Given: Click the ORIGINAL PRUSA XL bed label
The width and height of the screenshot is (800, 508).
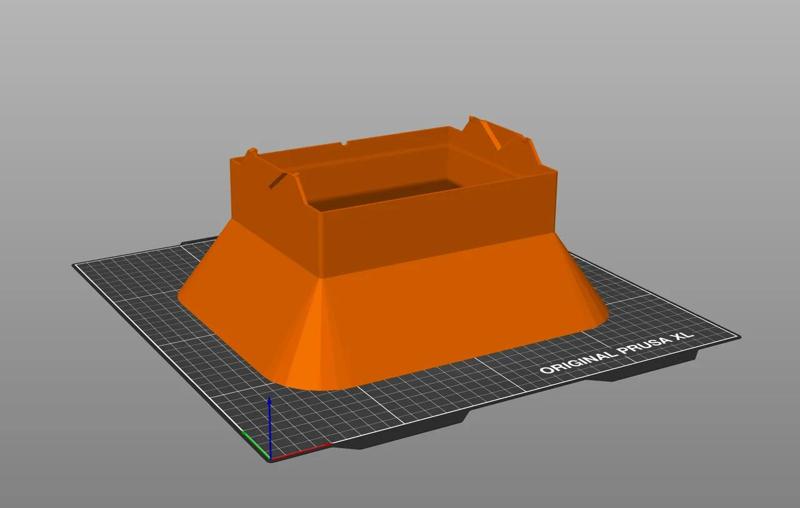Looking at the screenshot, I should (x=617, y=353).
